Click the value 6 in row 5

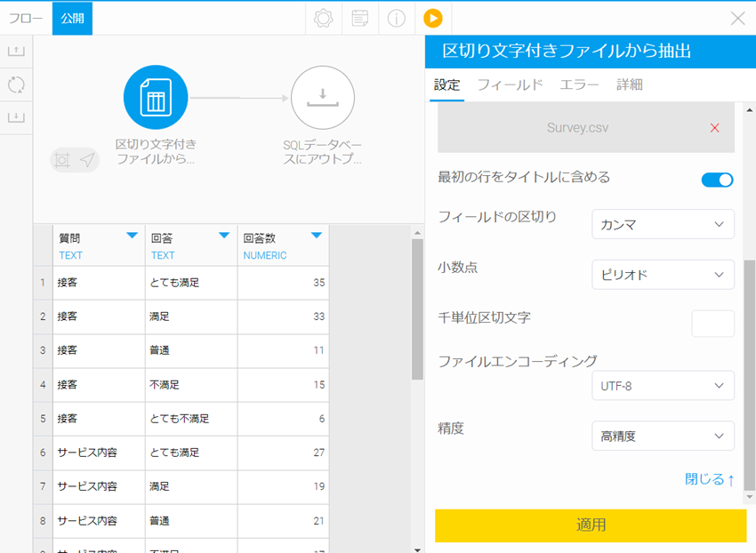(322, 419)
